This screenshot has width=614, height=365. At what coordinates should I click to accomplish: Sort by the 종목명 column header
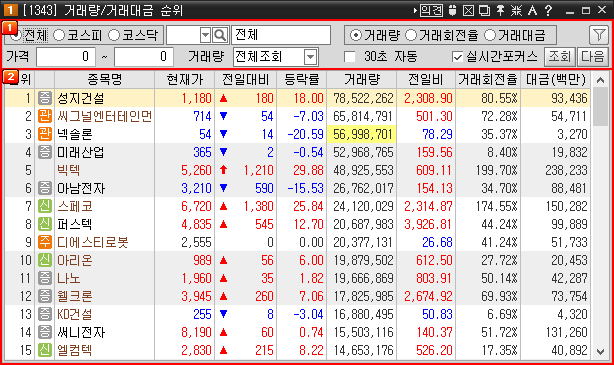pyautogui.click(x=105, y=80)
